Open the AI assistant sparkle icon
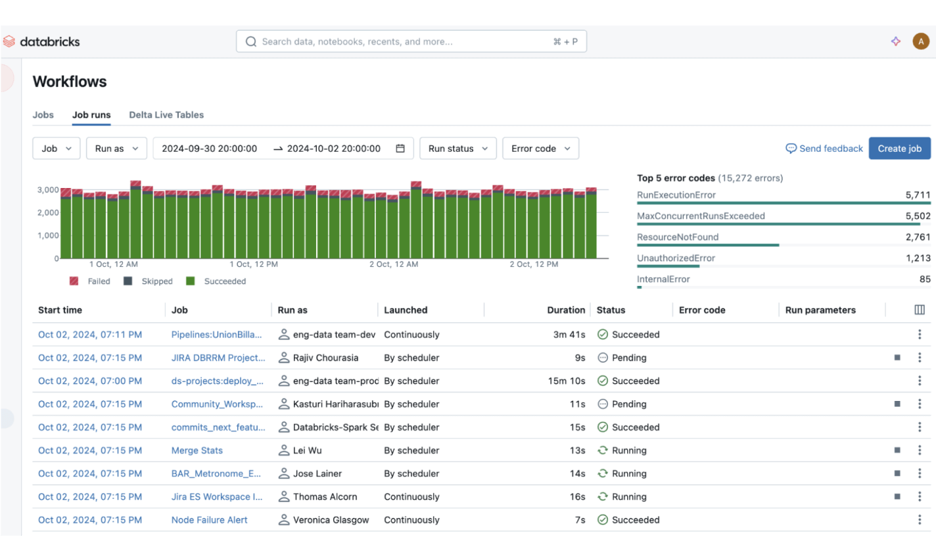The width and height of the screenshot is (936, 560). (895, 41)
